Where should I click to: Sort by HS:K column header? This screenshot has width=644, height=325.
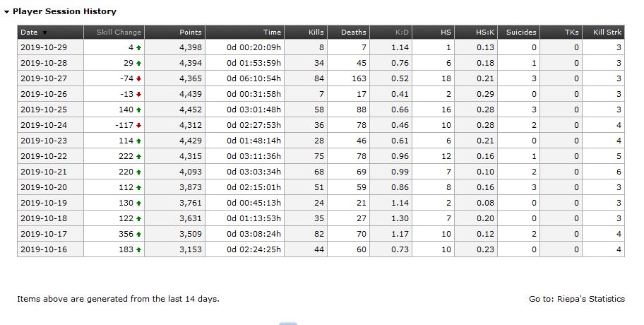pyautogui.click(x=485, y=32)
